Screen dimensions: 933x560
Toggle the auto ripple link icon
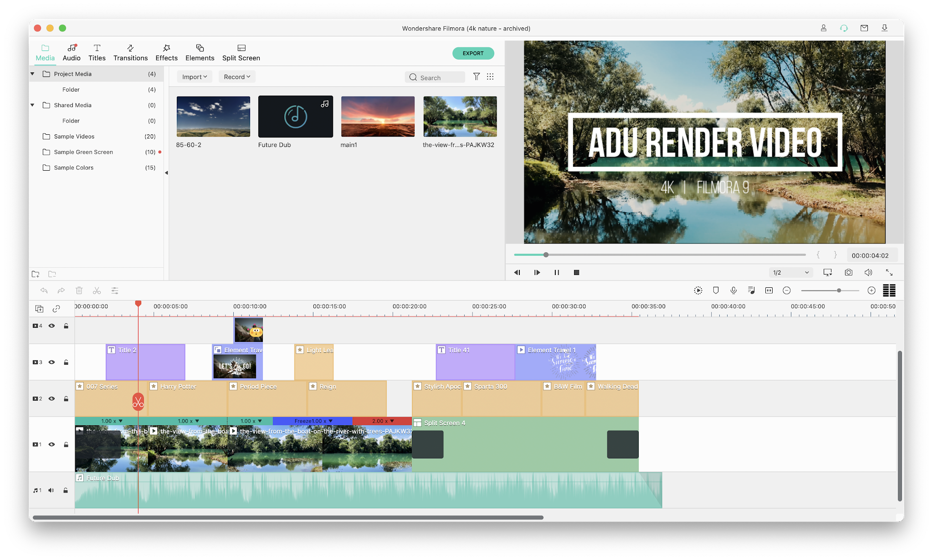tap(56, 309)
